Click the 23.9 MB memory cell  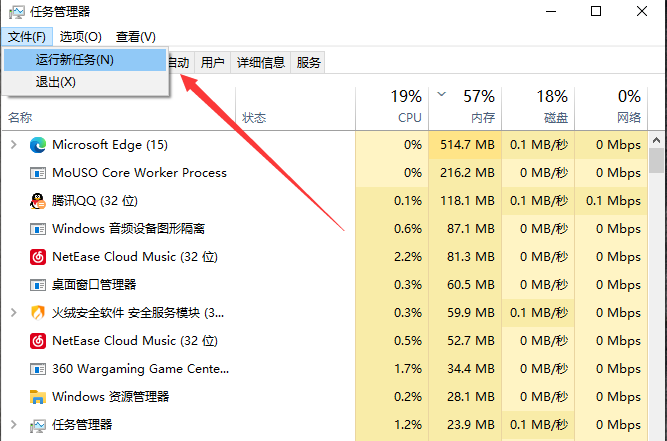point(465,425)
